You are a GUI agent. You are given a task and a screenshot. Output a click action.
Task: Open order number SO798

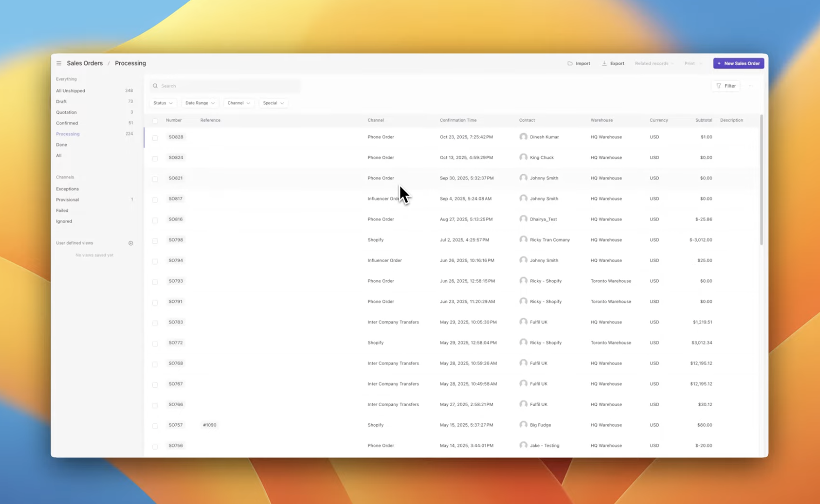point(176,240)
